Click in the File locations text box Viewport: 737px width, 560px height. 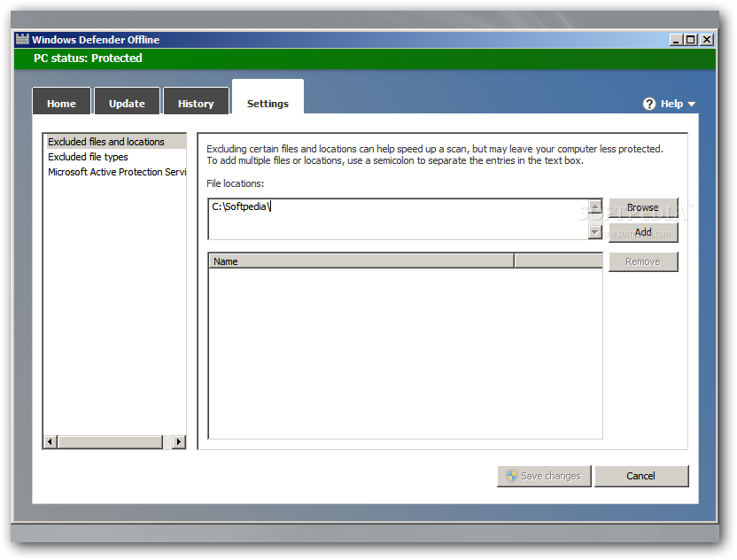[398, 219]
